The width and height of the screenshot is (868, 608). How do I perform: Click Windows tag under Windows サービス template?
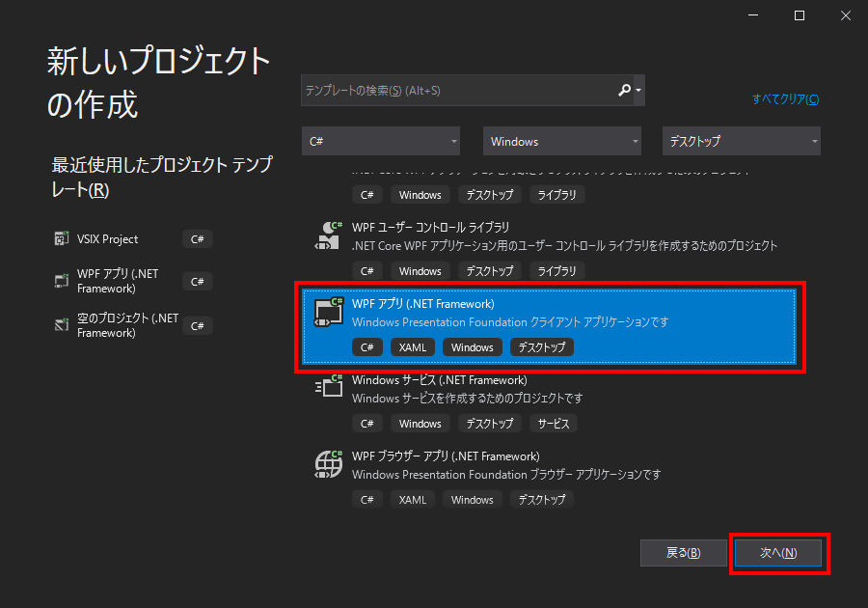click(420, 424)
